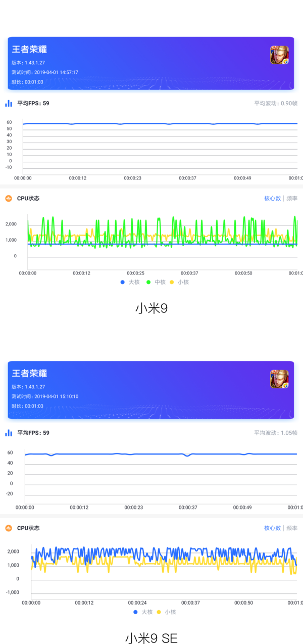
Task: Click the 王者荣耀 title in the second card
Action: coord(29,374)
